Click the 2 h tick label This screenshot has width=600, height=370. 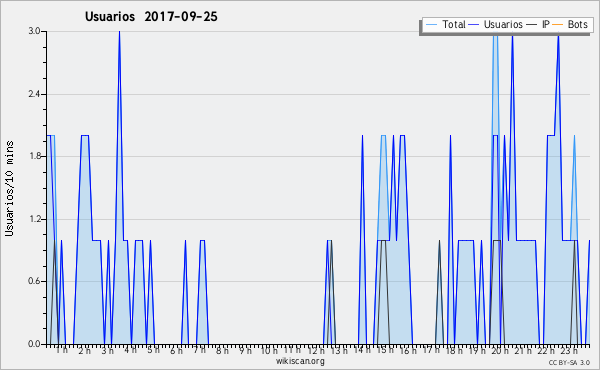pos(85,350)
